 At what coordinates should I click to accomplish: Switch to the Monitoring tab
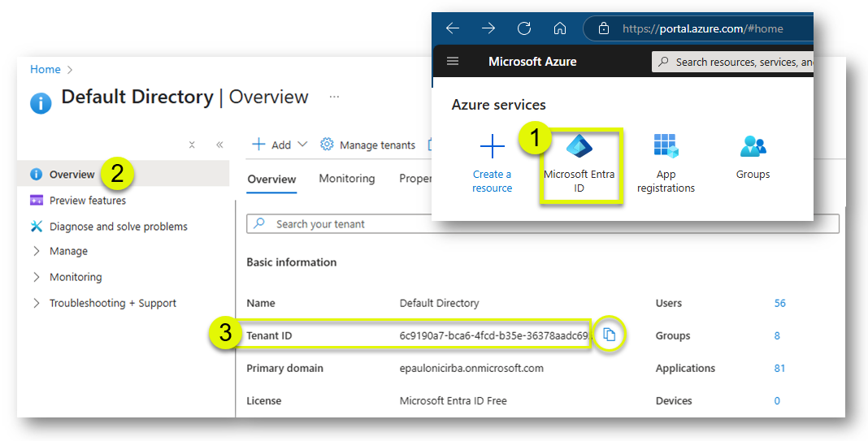coord(346,179)
